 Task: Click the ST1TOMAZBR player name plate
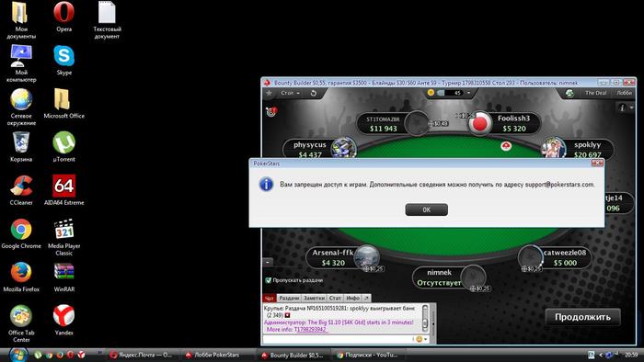coord(383,123)
